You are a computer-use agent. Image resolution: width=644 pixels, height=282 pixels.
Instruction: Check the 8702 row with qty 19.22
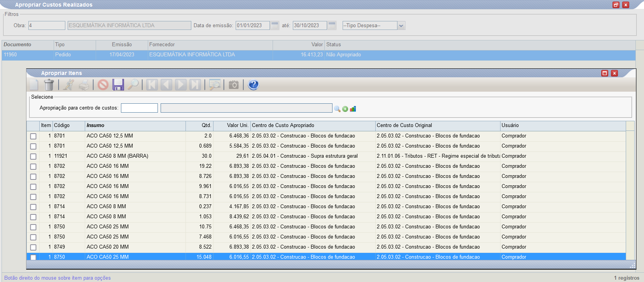tap(33, 167)
